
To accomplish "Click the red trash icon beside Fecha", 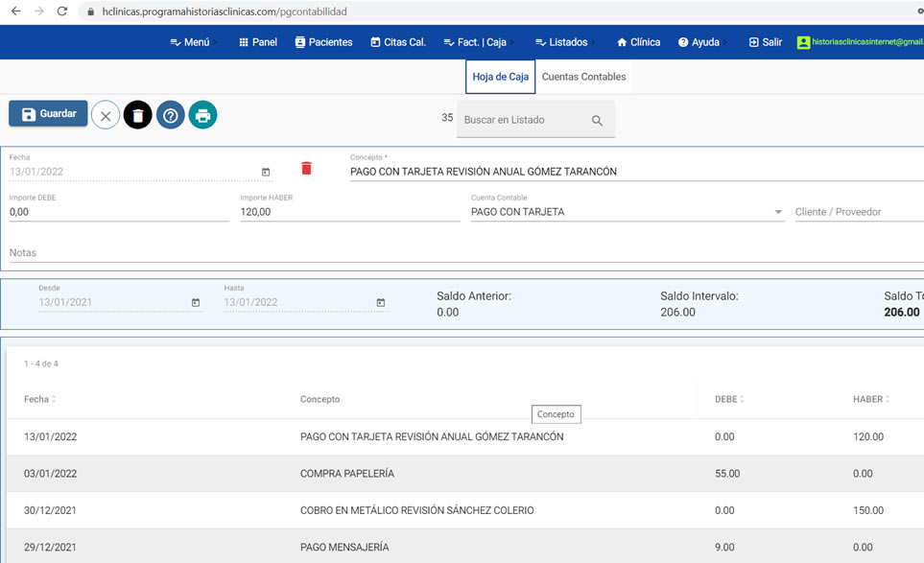I will pos(306,169).
